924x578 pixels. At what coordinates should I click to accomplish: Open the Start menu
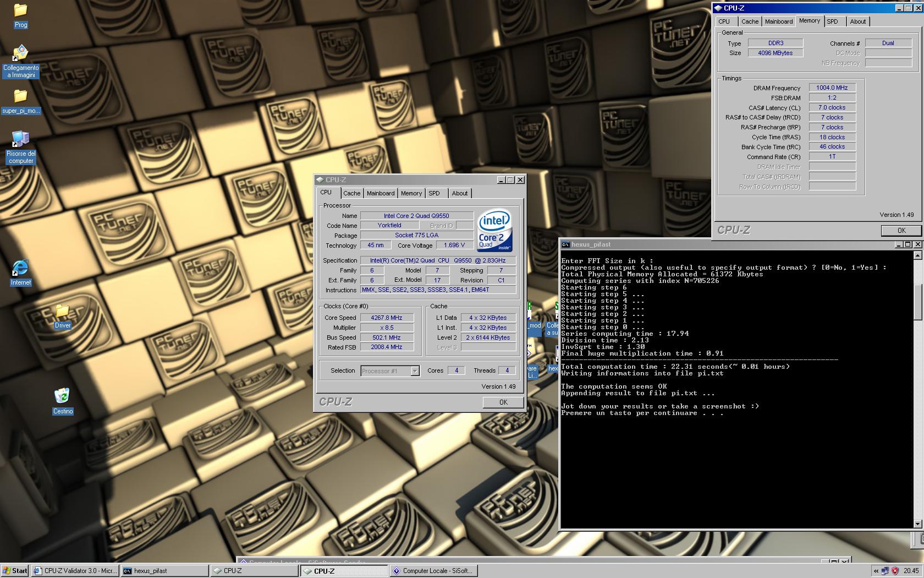(x=15, y=571)
